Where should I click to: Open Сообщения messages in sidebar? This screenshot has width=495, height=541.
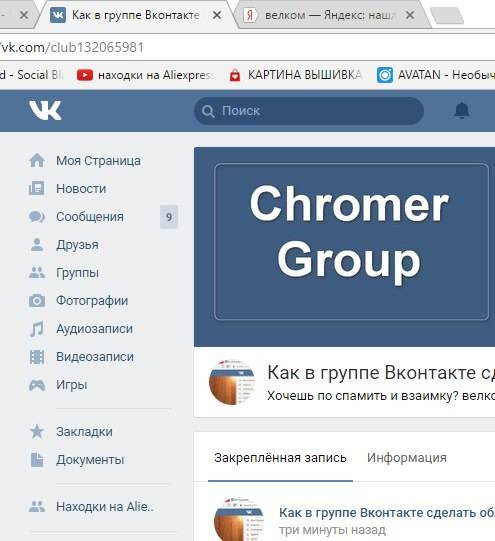point(90,217)
